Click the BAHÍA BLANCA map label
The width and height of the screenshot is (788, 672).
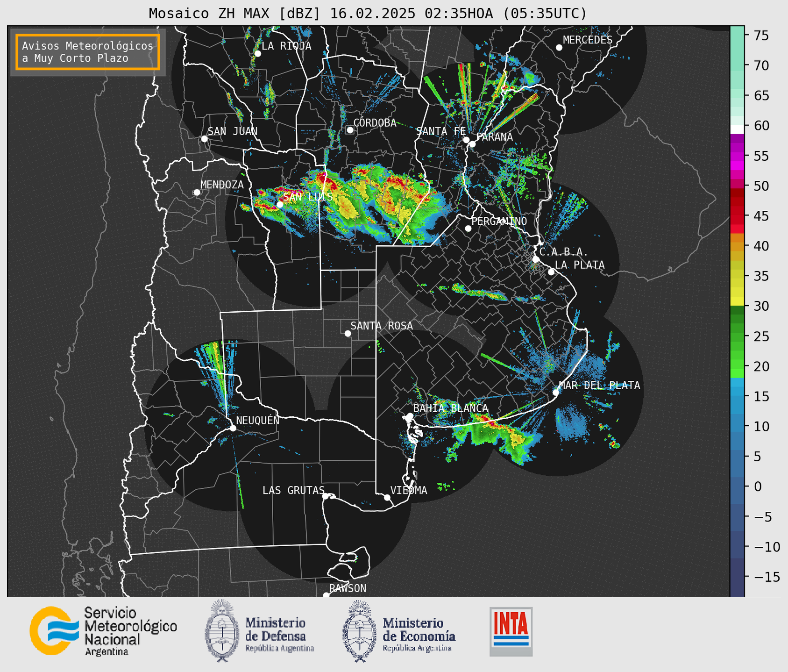(x=451, y=408)
